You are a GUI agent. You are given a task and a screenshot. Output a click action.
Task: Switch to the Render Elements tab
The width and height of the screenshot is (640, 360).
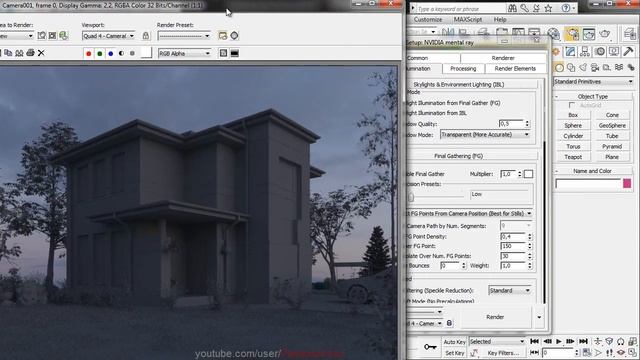(x=515, y=69)
